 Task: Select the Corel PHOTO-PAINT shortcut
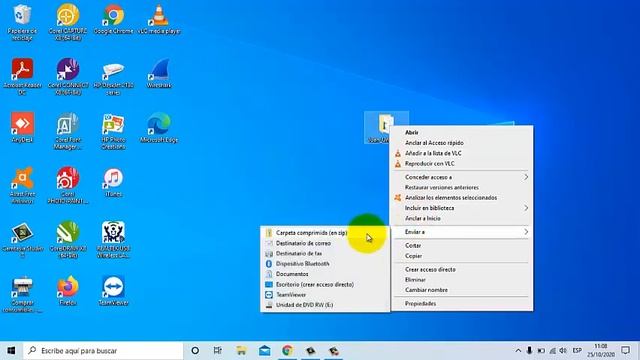click(x=68, y=186)
